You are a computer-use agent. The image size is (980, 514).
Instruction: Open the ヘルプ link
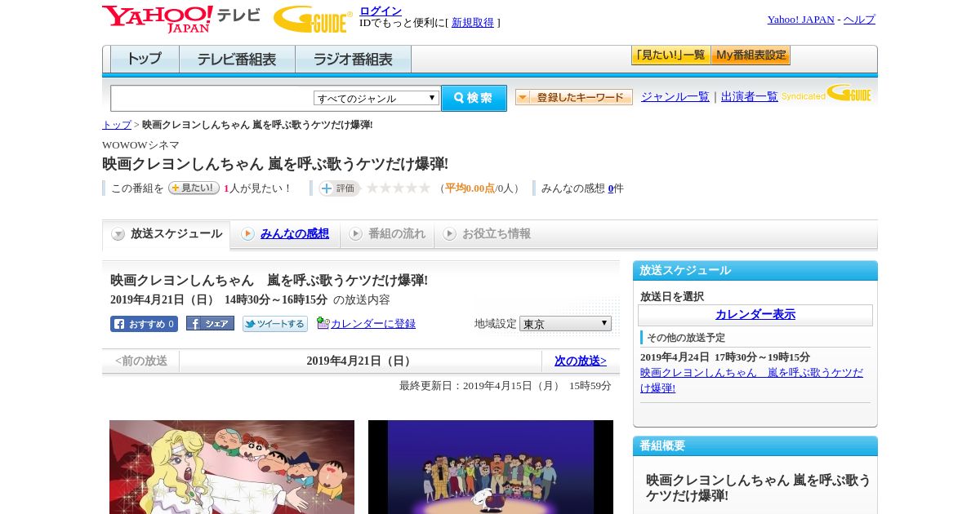click(x=859, y=20)
